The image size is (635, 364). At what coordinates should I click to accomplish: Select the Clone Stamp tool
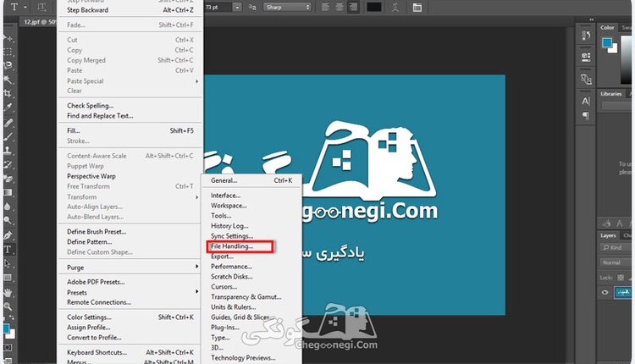coord(8,150)
